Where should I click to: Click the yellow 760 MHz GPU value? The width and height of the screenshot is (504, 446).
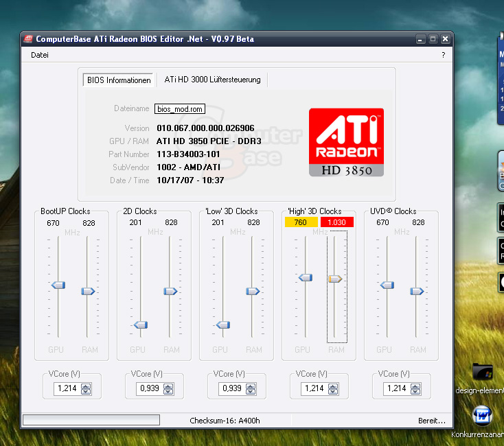pos(301,222)
